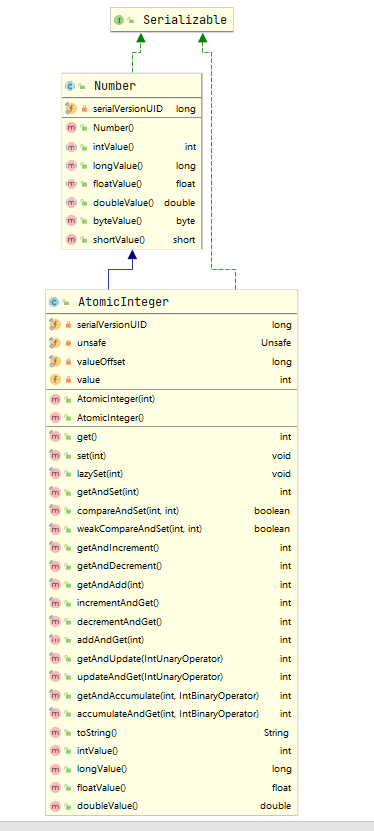Click the field icon beside value
374x831 pixels.
[x=55, y=379]
